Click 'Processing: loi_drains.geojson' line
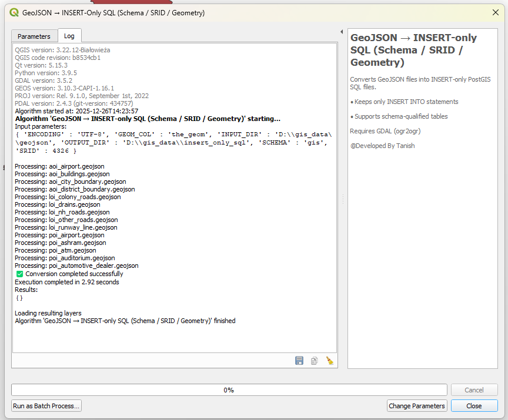 pyautogui.click(x=58, y=204)
